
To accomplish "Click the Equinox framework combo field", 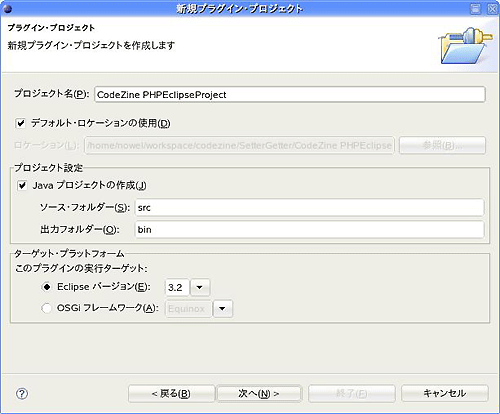I will (188, 309).
